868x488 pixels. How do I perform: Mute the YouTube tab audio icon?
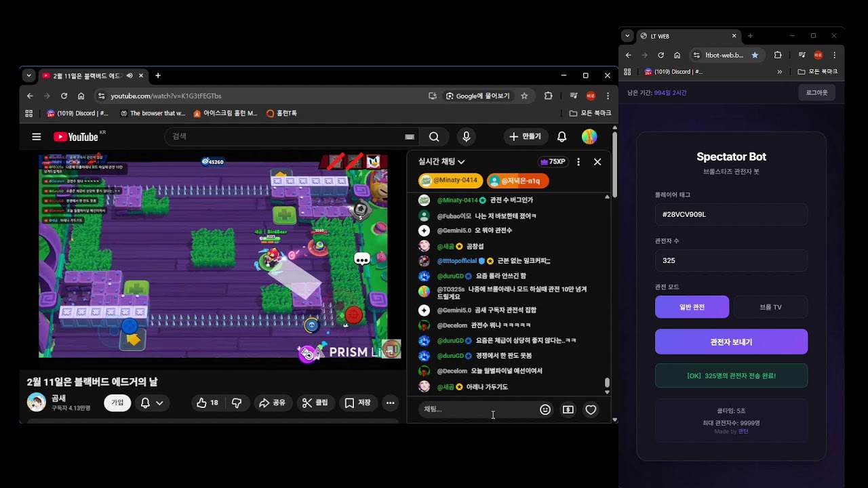(x=129, y=75)
